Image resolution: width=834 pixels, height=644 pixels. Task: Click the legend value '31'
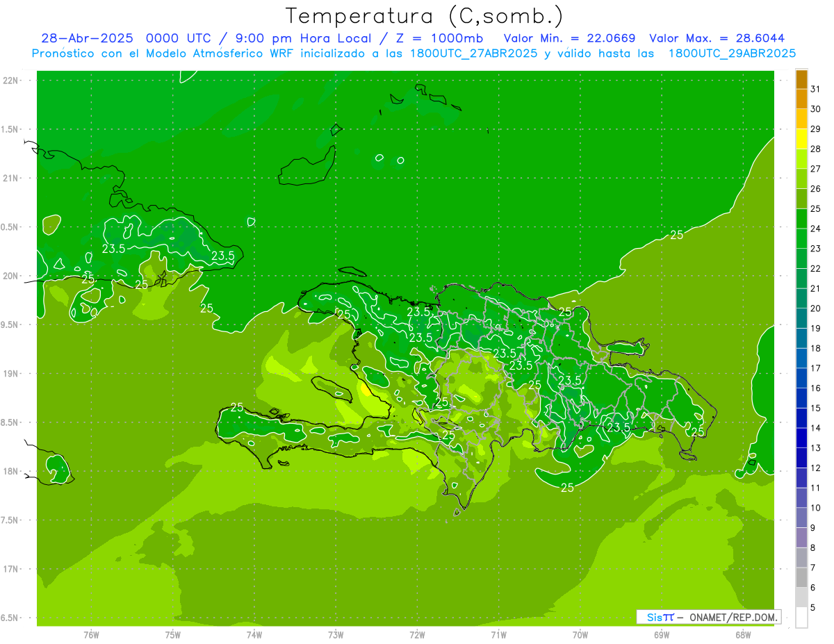(x=816, y=89)
